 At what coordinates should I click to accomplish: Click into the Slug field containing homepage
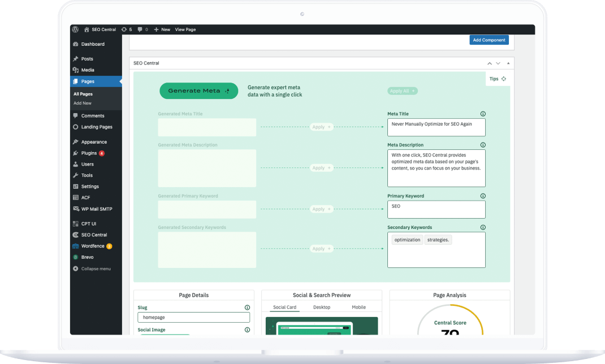194,317
